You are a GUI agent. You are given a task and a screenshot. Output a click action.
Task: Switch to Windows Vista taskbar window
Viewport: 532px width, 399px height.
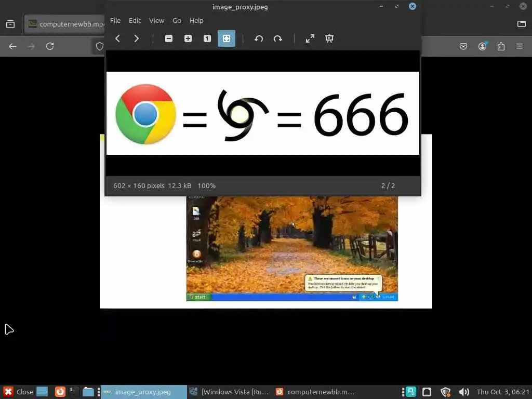point(230,392)
